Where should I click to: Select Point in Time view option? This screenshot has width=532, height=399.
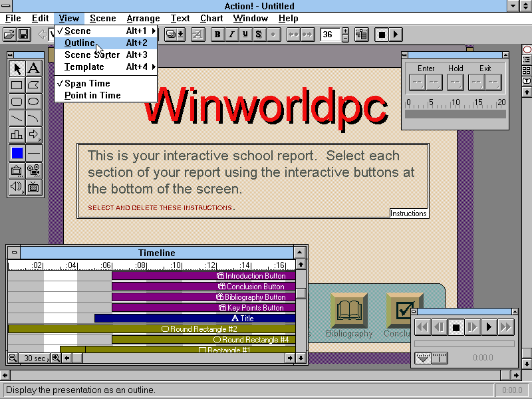click(x=106, y=95)
